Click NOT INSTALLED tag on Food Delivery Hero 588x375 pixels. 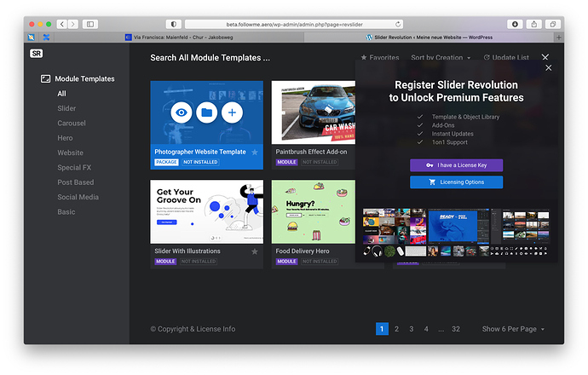click(320, 262)
